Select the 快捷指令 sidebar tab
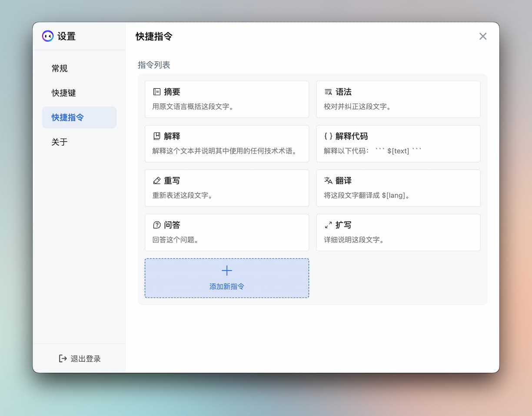 click(79, 117)
